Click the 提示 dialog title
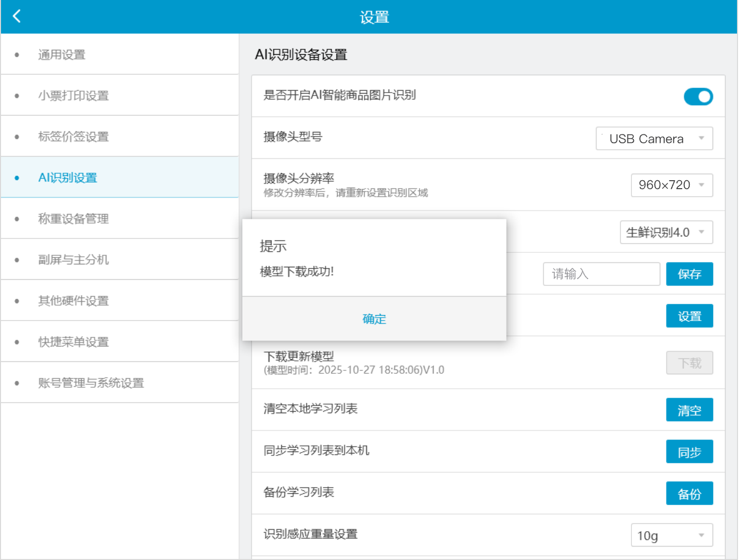This screenshot has width=739, height=560. pos(273,246)
